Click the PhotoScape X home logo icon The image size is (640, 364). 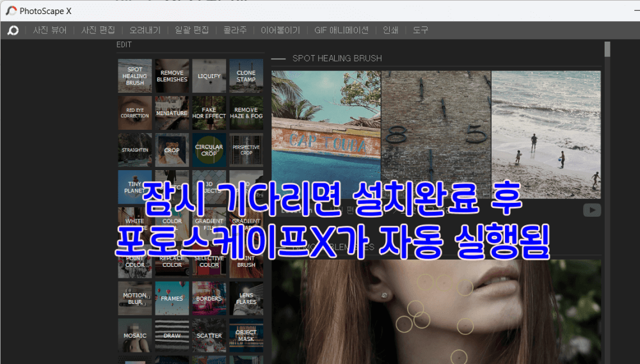(x=13, y=30)
